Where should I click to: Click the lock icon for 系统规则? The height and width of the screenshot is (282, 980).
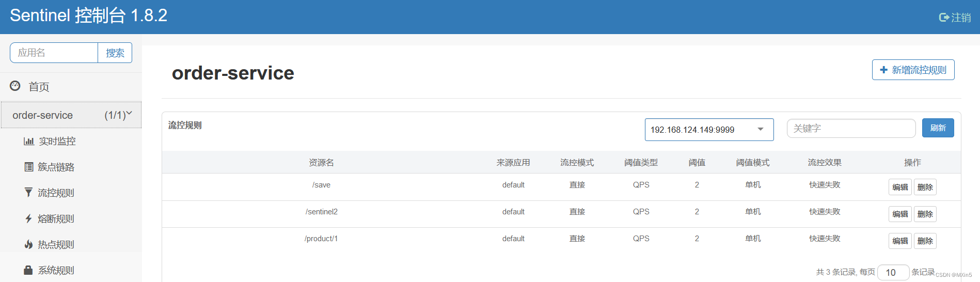pos(28,270)
